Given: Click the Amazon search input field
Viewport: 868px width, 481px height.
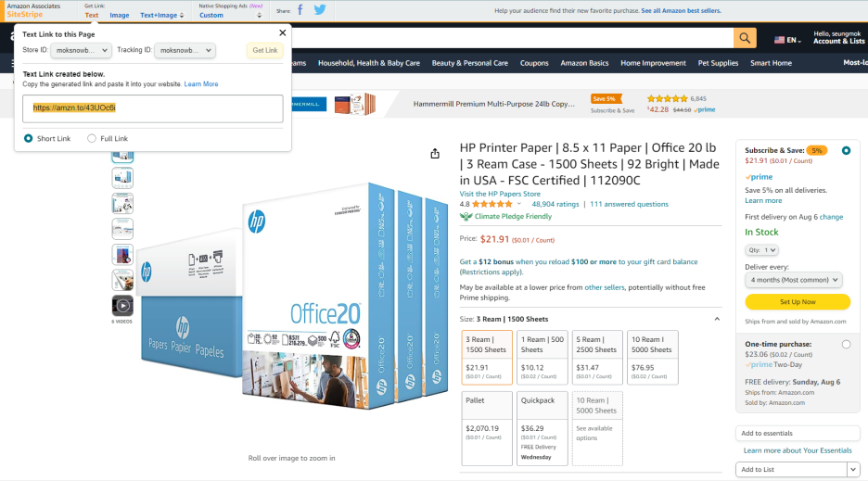Looking at the screenshot, I should click(513, 38).
